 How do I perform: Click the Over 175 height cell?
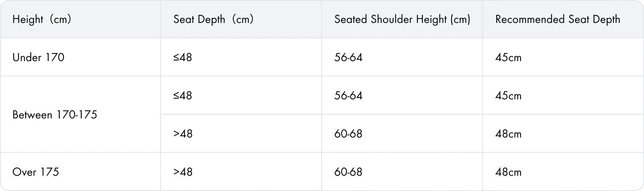[36, 172]
